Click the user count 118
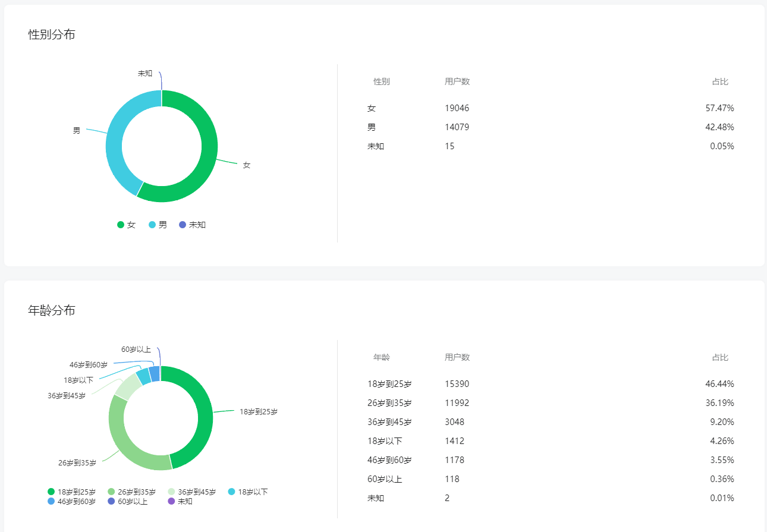 (452, 479)
